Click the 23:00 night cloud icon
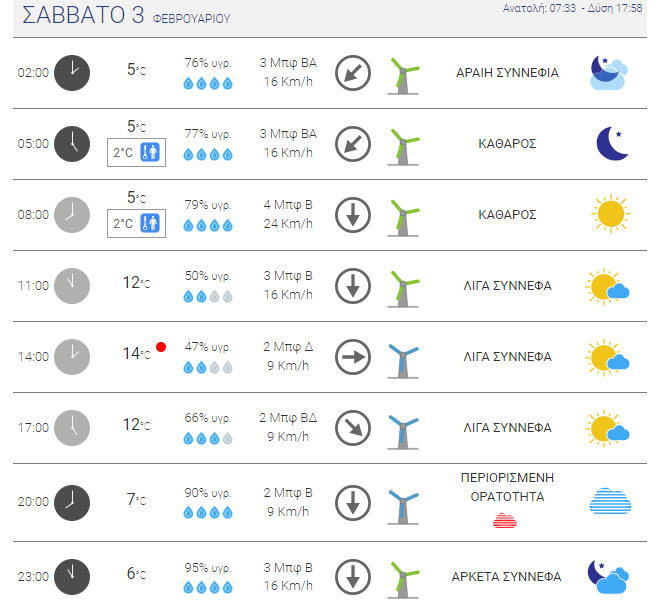 click(x=608, y=577)
